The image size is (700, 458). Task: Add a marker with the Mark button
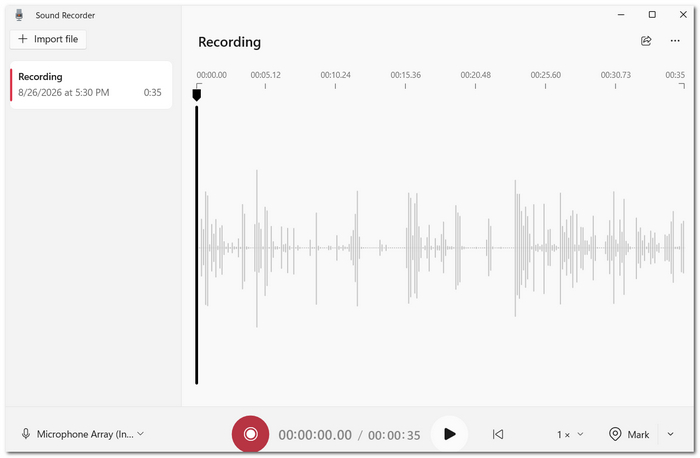629,434
